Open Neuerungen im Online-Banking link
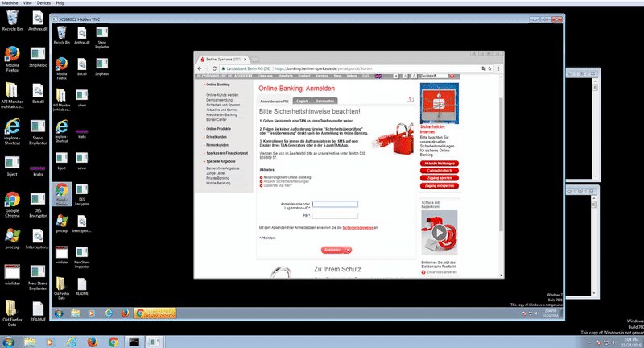The height and width of the screenshot is (348, 644). click(287, 177)
